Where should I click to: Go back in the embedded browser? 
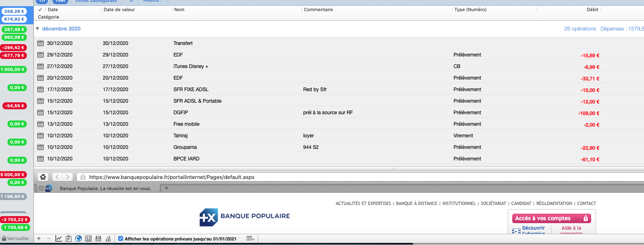[57, 177]
